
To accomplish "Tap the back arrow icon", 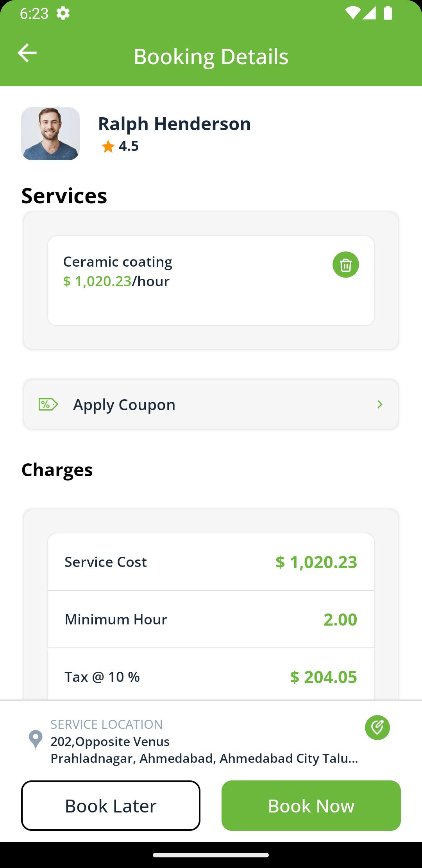I will click(x=27, y=53).
